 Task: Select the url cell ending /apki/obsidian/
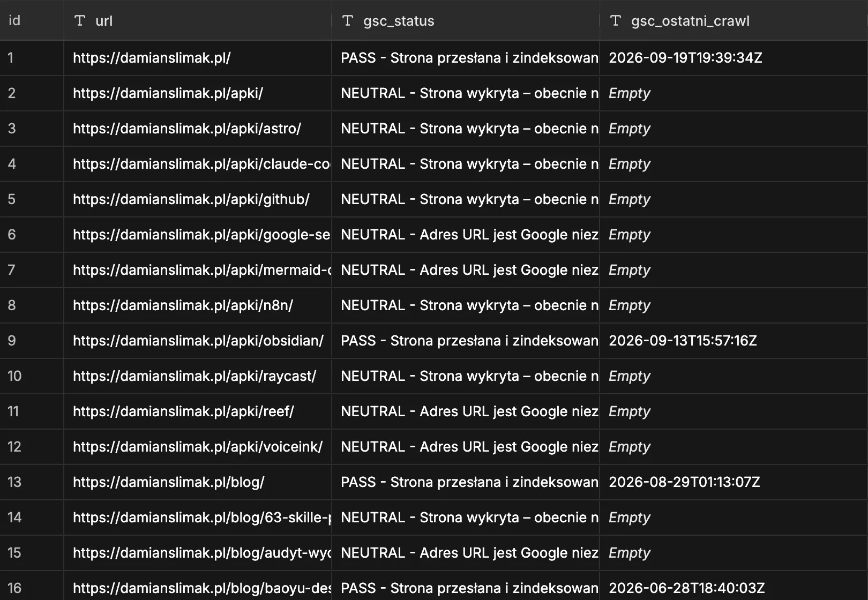tap(198, 341)
